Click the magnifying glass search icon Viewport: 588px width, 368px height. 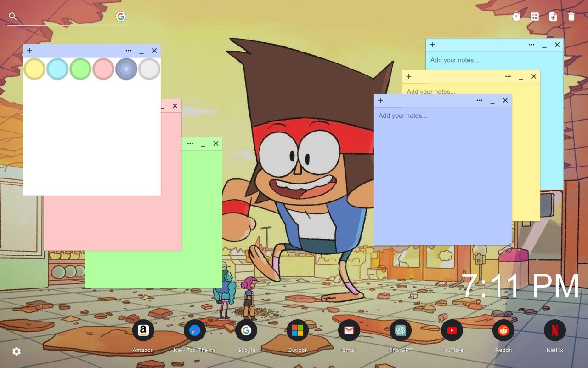[13, 17]
